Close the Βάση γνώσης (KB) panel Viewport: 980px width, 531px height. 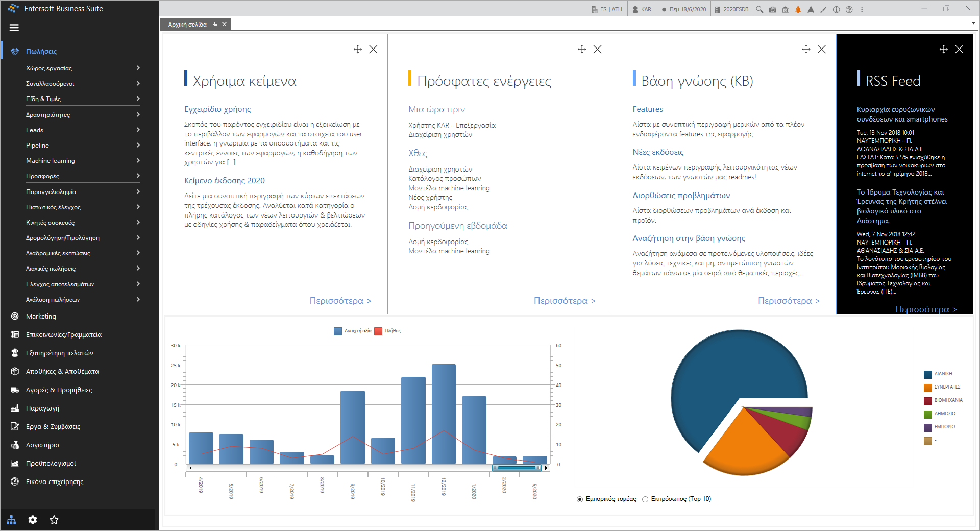(822, 49)
